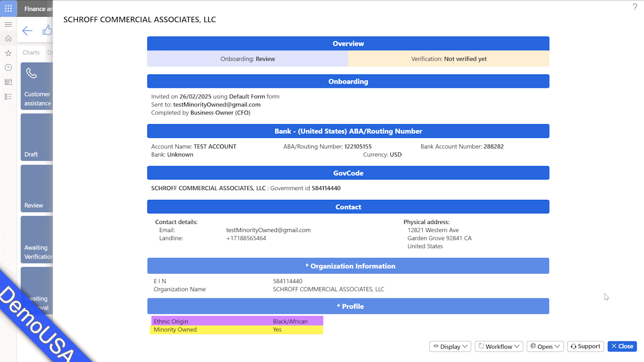Click the Support button
The width and height of the screenshot is (644, 362).
click(586, 346)
